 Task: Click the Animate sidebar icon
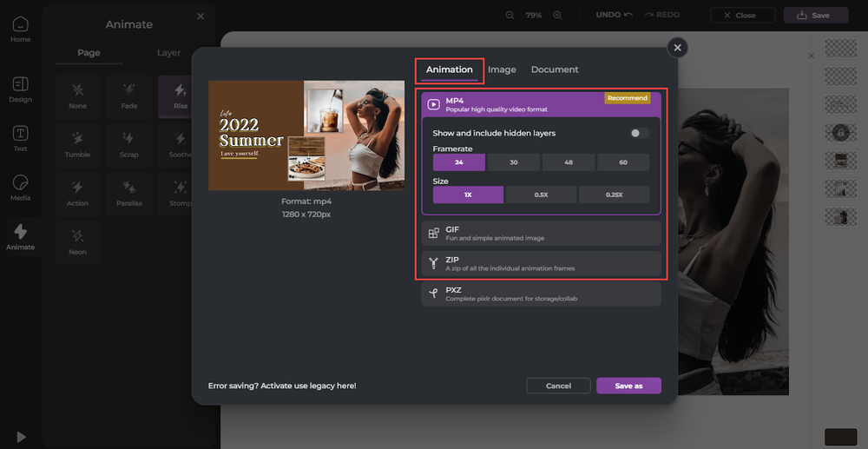point(20,237)
